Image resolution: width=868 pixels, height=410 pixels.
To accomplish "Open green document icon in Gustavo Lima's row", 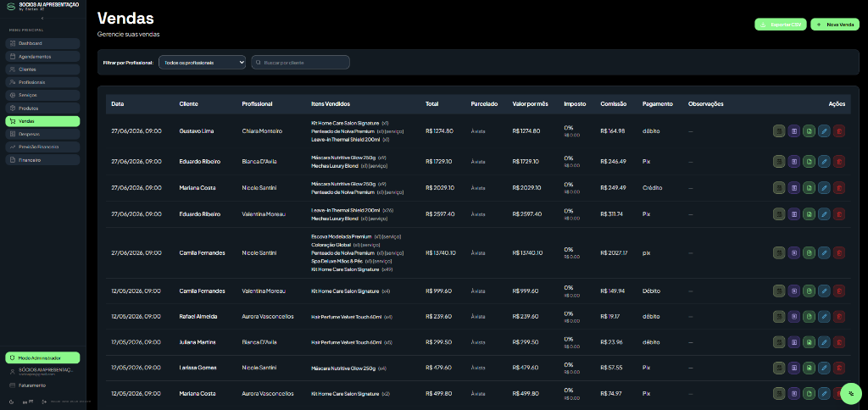I will tap(809, 131).
